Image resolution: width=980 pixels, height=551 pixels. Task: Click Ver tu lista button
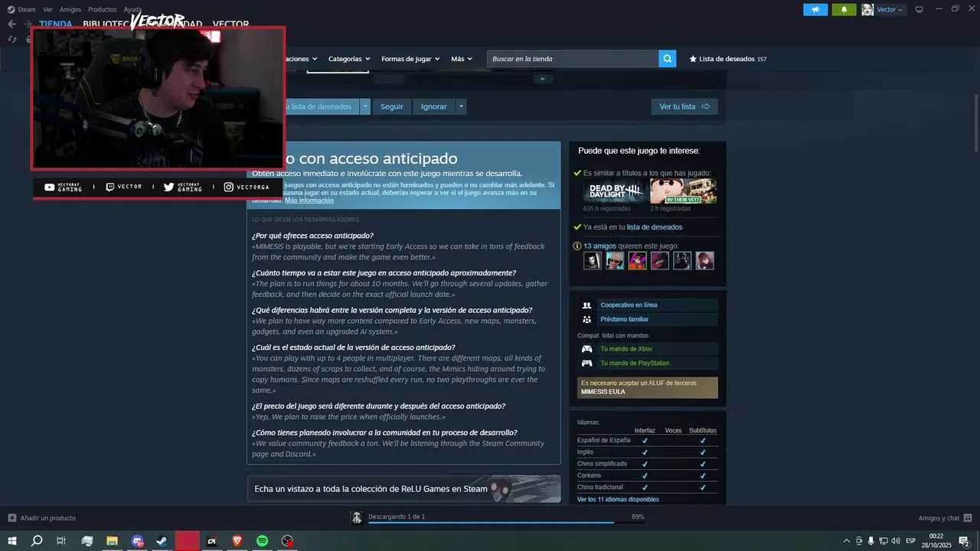(684, 106)
